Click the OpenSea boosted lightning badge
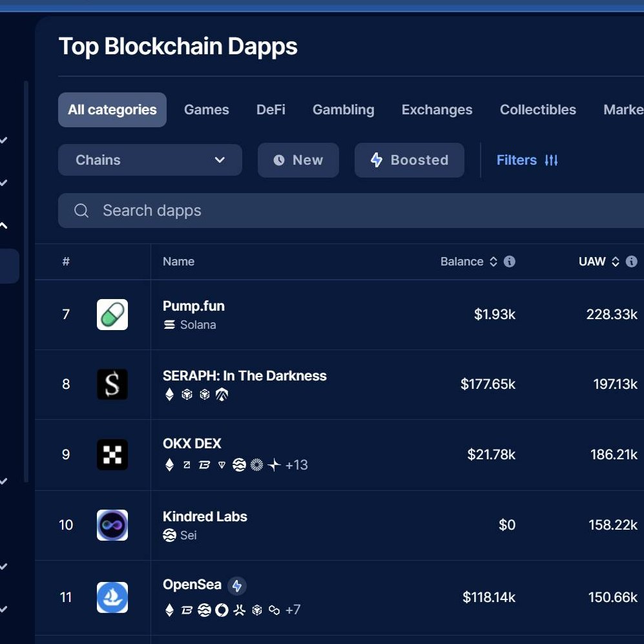The height and width of the screenshot is (644, 644). point(237,586)
